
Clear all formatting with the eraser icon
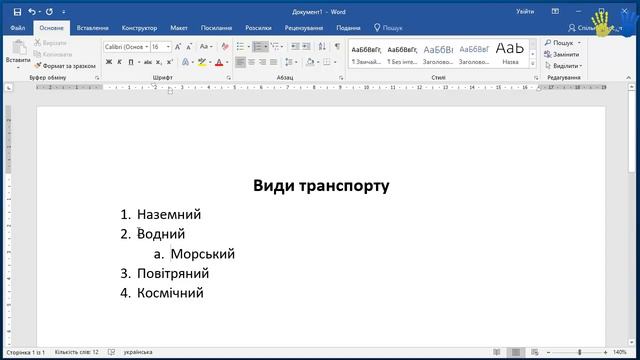(225, 47)
